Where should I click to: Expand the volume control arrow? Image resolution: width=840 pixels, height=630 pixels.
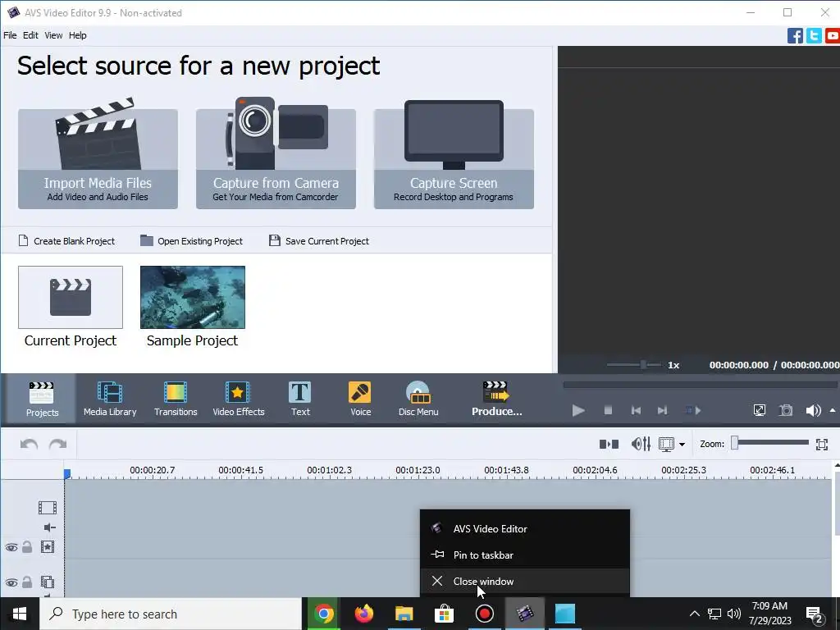833,410
